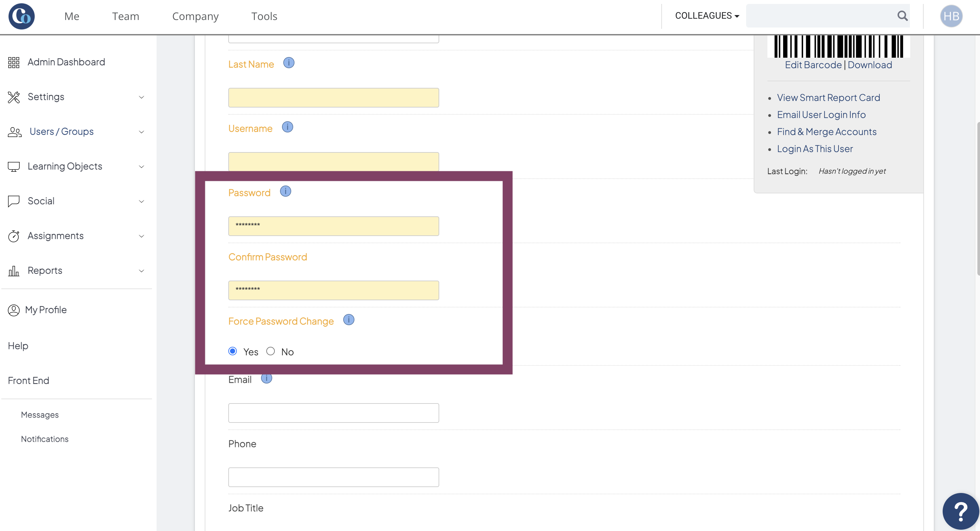
Task: Click the Edit Barcode link
Action: (813, 65)
